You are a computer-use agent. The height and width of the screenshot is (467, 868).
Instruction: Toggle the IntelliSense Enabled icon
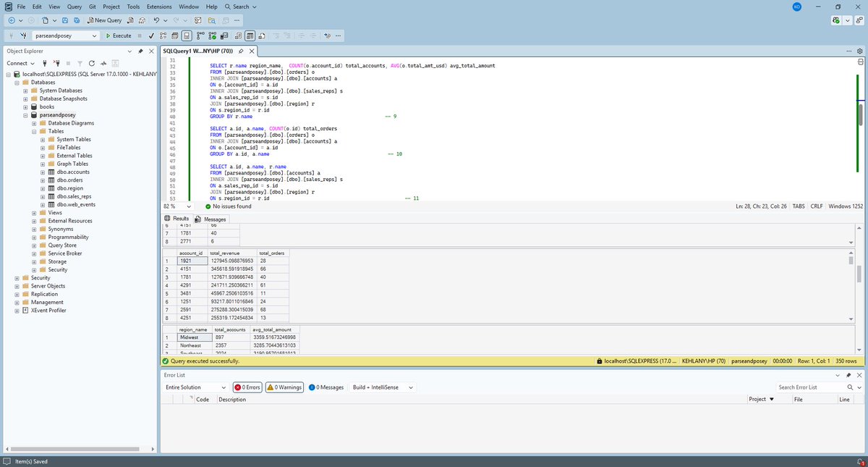[x=187, y=35]
